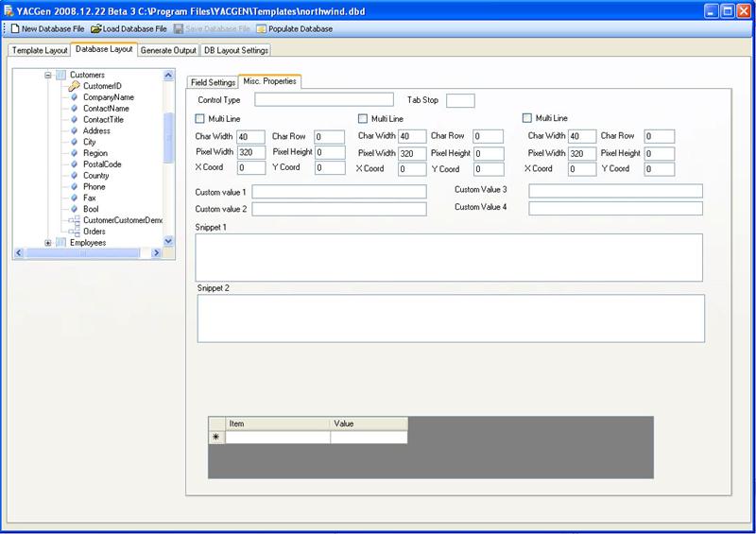Click the new-row Item cell in grid

coord(278,437)
